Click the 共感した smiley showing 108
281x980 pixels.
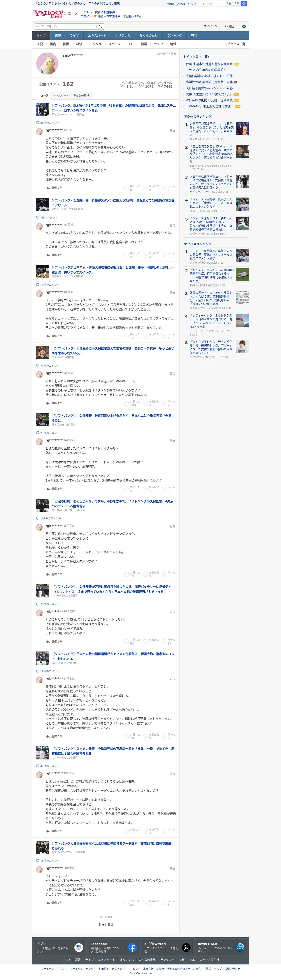(x=127, y=403)
